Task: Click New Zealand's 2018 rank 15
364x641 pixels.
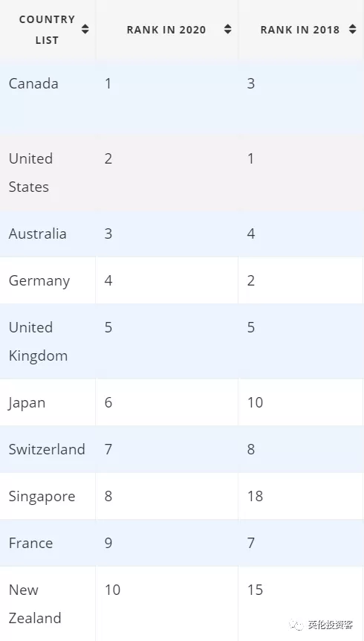Action: click(x=255, y=590)
